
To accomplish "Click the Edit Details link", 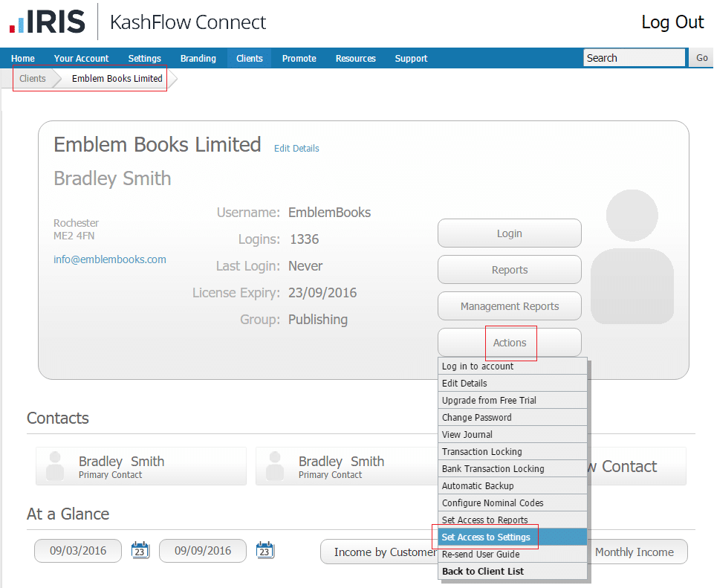I will [296, 149].
